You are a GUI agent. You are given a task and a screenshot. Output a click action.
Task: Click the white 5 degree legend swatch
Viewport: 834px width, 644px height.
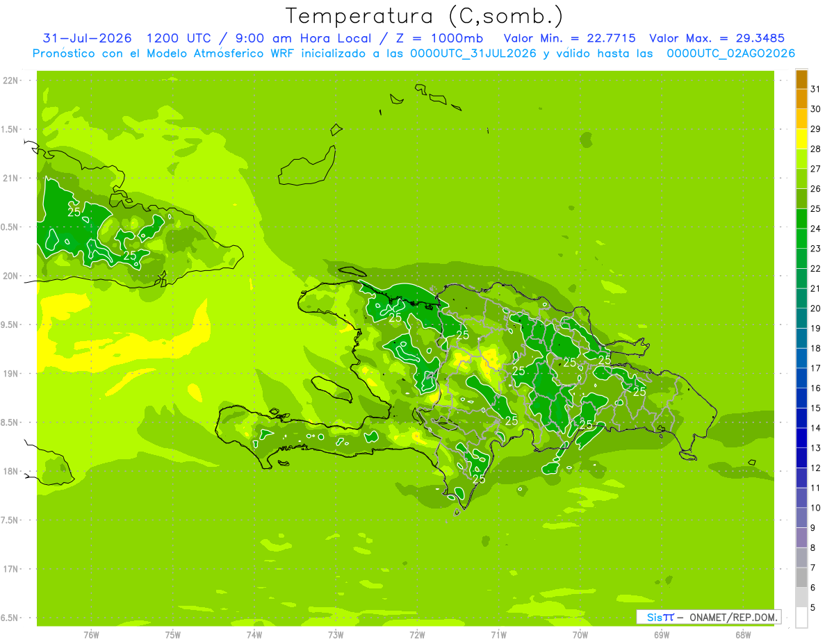[x=801, y=618]
